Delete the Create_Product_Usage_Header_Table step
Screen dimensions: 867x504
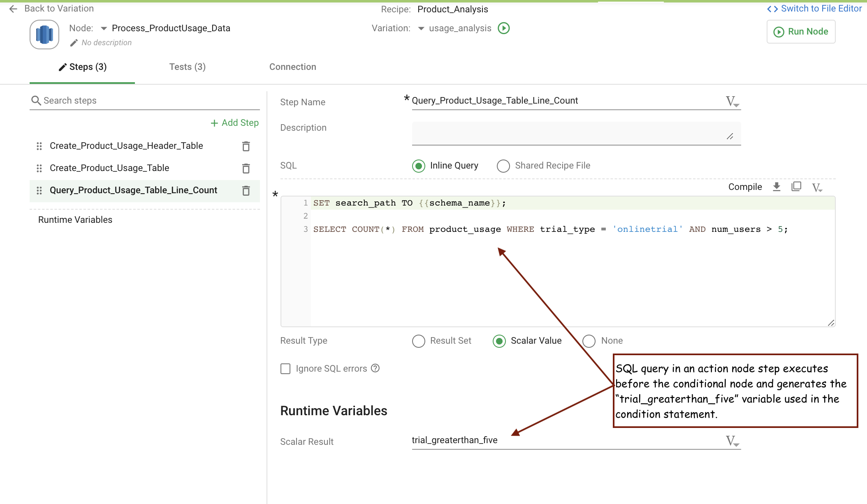point(246,146)
